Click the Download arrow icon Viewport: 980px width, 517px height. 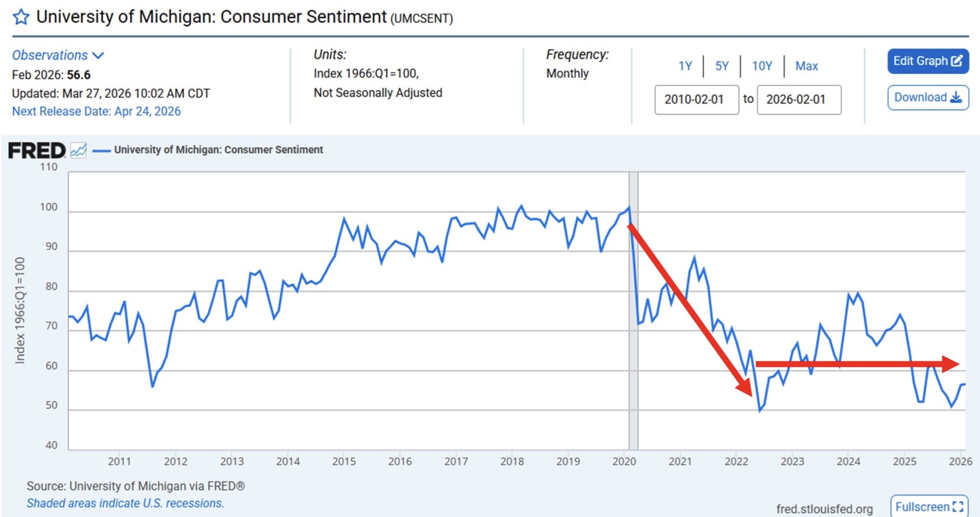tap(956, 97)
